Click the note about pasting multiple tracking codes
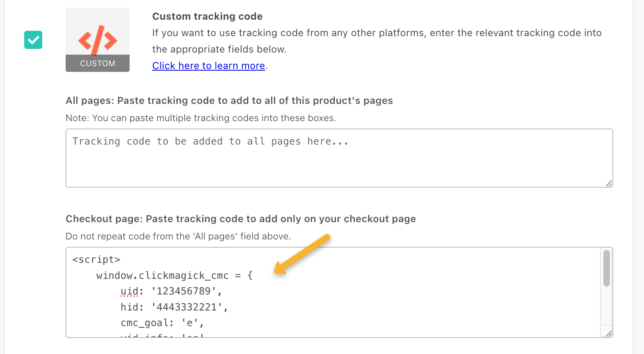 [x=201, y=118]
